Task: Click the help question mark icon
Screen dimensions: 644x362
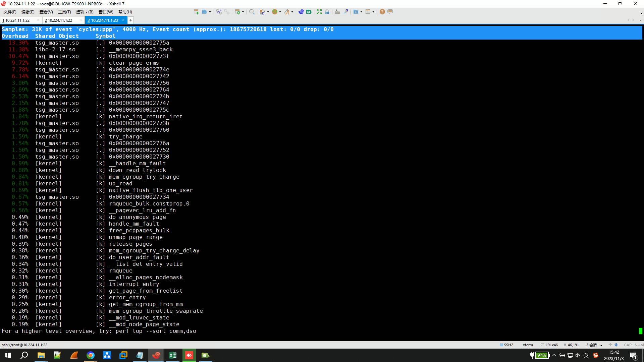Action: click(382, 12)
